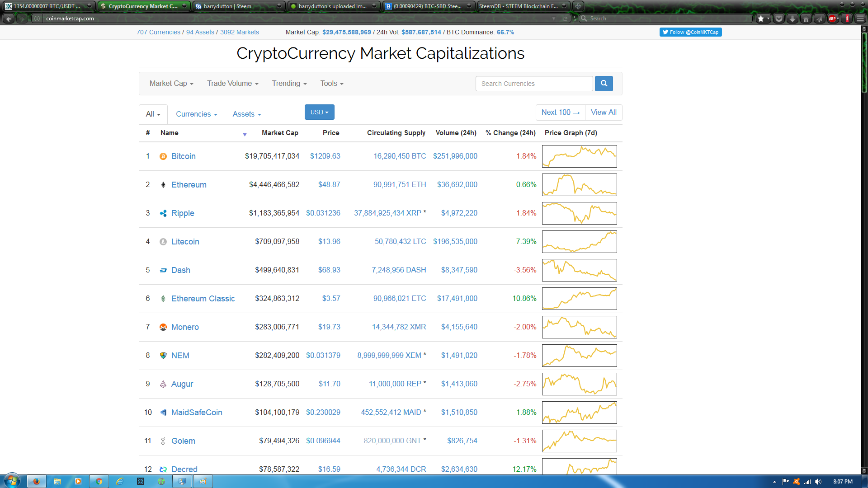Viewport: 868px width, 488px height.
Task: Switch to the BTC-SBD Steem tab
Action: (429, 6)
